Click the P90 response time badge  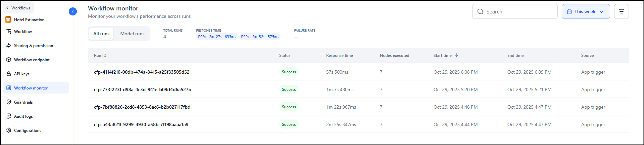(217, 37)
